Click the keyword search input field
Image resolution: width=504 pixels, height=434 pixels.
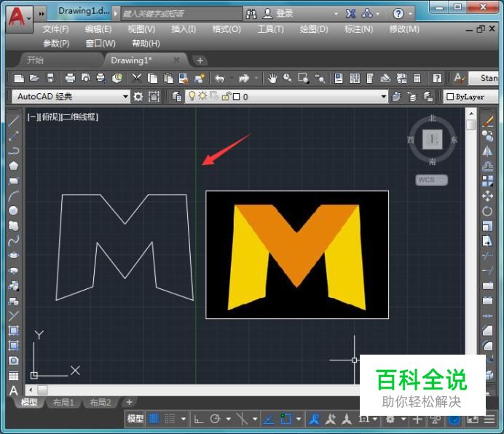click(x=181, y=14)
